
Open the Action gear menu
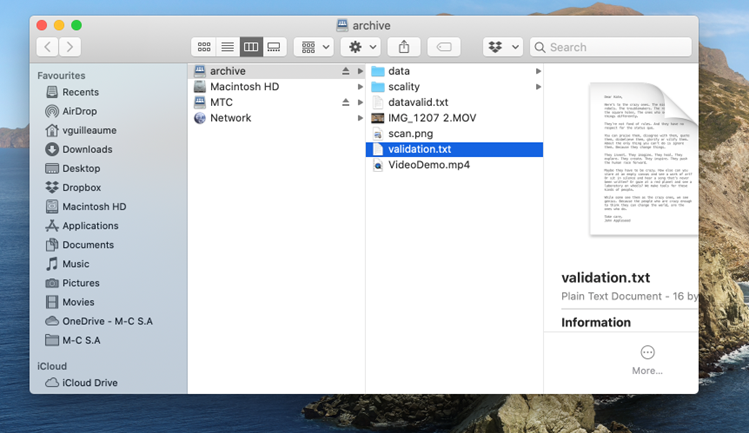pyautogui.click(x=360, y=47)
